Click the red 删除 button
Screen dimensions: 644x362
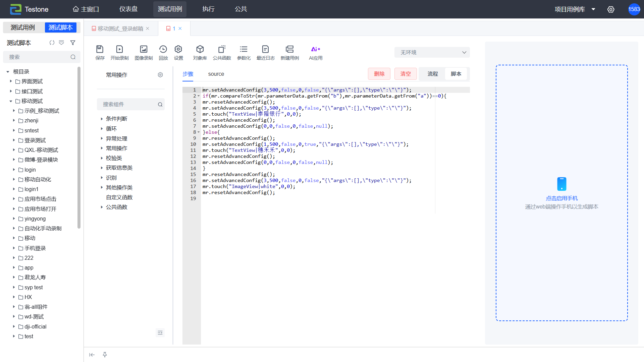[x=379, y=74]
